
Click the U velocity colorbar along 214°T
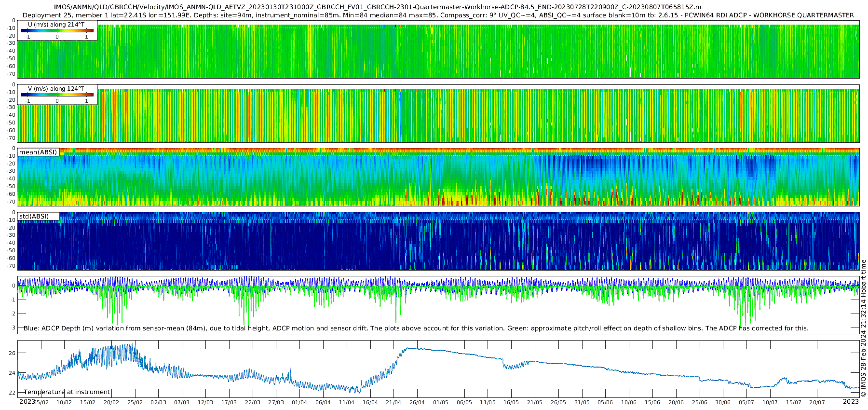click(x=57, y=31)
